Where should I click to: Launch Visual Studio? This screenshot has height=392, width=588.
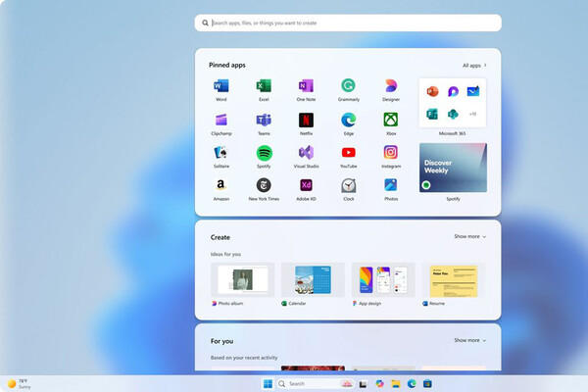[x=306, y=153]
